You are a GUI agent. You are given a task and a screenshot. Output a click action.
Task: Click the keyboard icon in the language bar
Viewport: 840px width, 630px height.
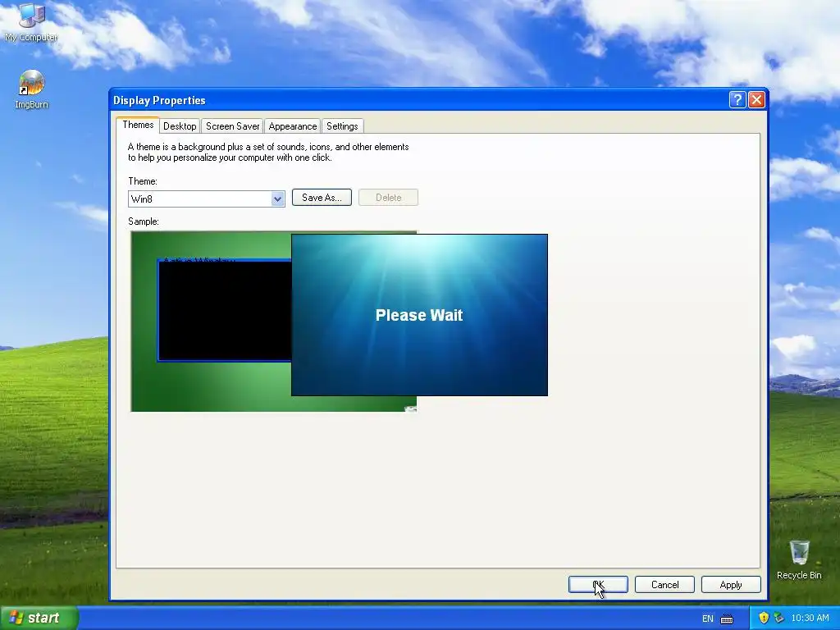pos(727,619)
